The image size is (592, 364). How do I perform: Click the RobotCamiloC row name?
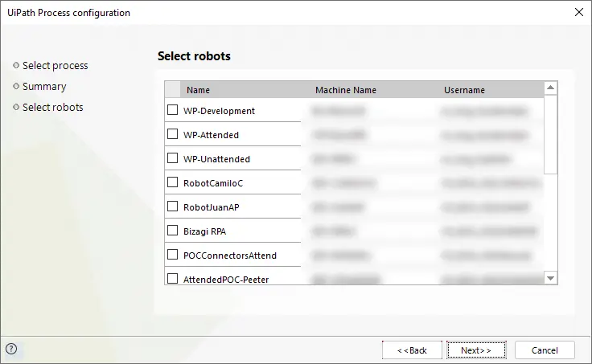(x=213, y=183)
